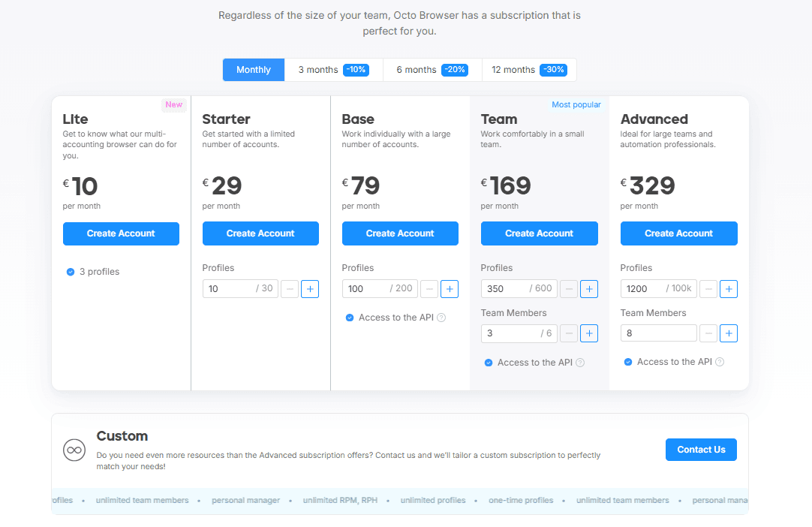Decrease Base plan profiles with minus
Screen dimensions: 812x527
[x=429, y=289]
